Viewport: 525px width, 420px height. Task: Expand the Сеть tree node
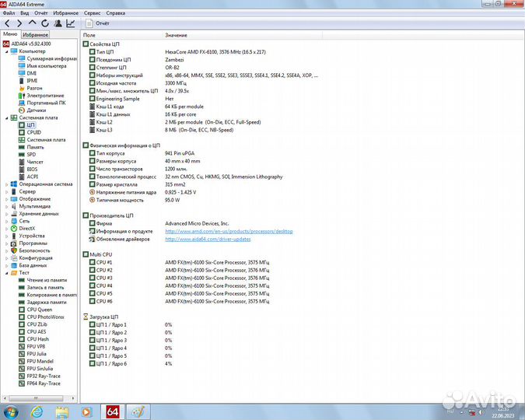[x=6, y=222]
